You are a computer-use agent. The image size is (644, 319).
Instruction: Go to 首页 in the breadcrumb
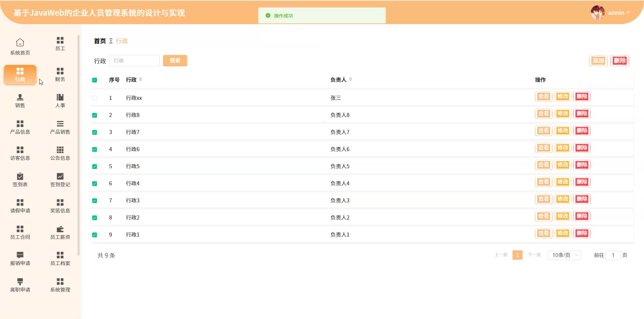click(100, 41)
